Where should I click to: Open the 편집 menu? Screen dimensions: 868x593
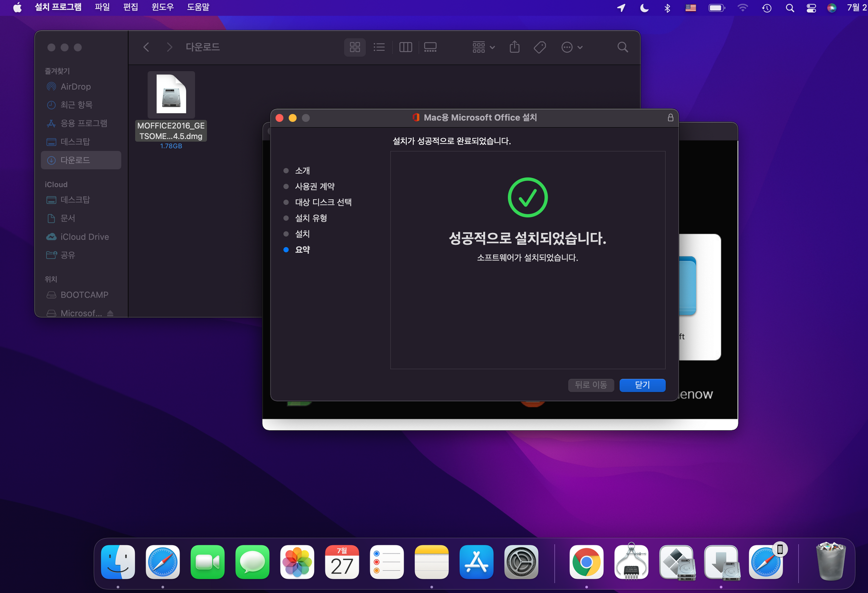(131, 8)
